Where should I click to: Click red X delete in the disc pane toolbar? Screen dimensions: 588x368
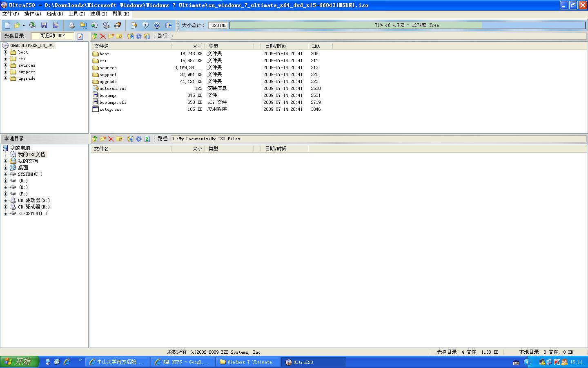(x=103, y=36)
